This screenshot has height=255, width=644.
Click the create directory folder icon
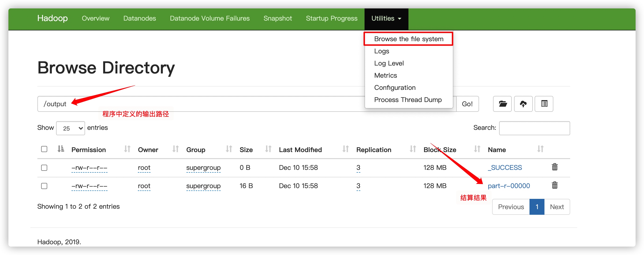click(502, 104)
